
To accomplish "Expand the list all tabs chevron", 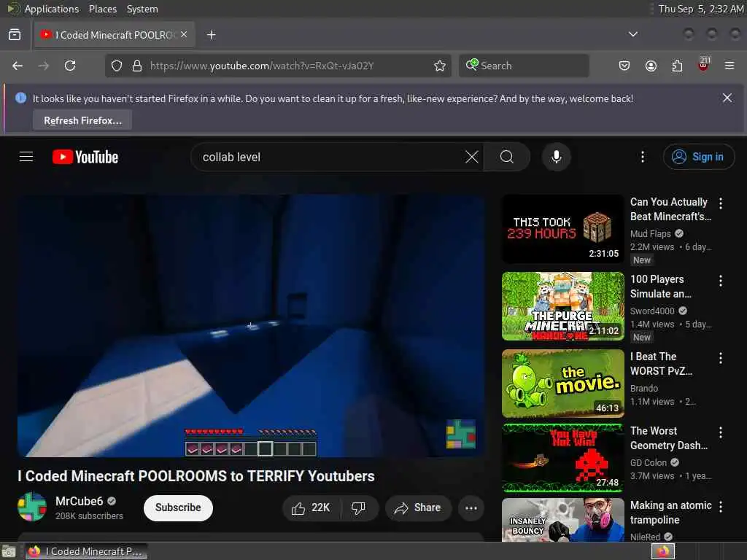I will point(632,34).
